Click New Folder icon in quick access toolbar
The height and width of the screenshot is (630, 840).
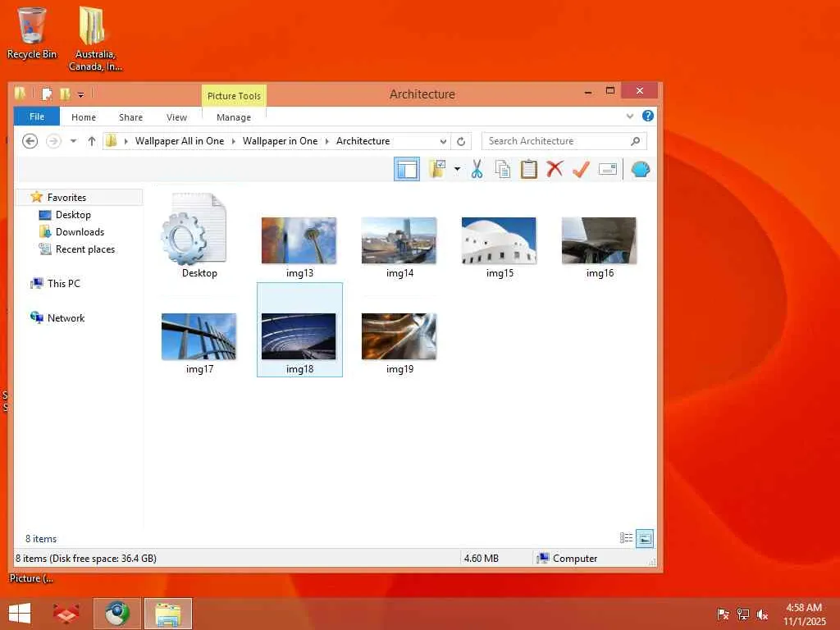pyautogui.click(x=65, y=94)
